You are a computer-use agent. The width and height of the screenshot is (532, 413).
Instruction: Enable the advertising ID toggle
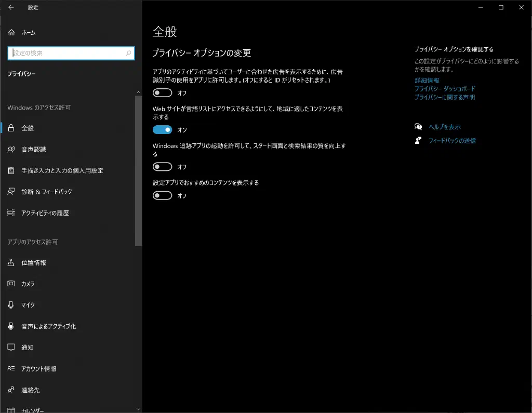coord(162,93)
